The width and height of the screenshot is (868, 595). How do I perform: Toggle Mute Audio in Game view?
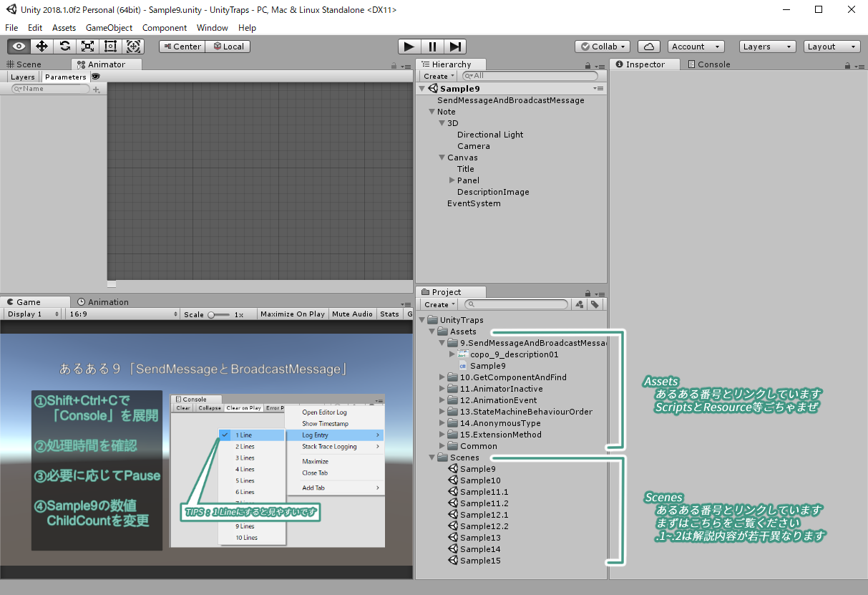[x=352, y=314]
